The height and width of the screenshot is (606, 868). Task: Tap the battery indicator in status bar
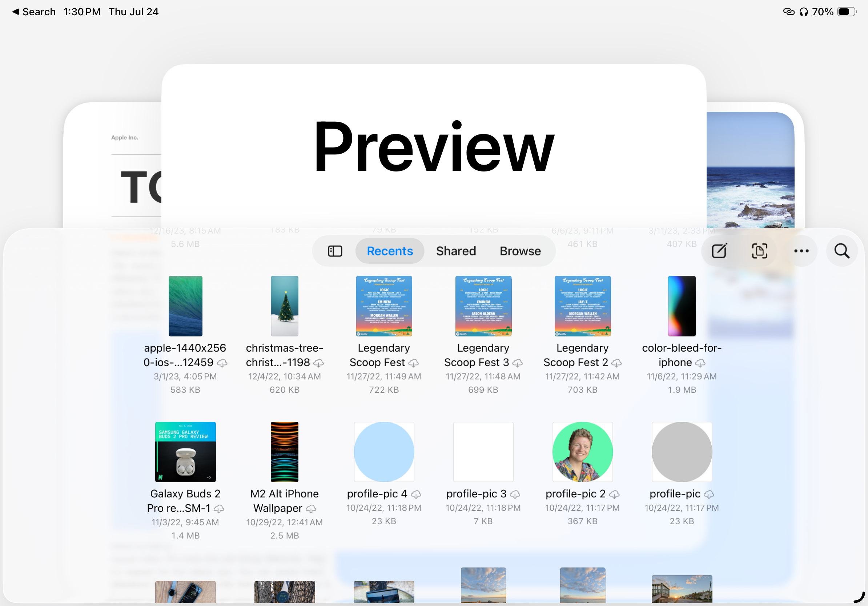(846, 12)
